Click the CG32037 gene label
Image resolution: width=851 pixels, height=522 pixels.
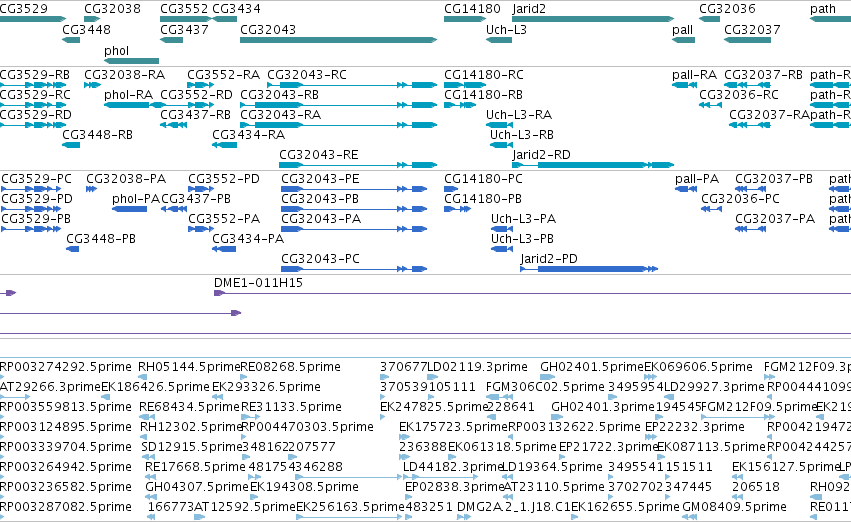click(752, 29)
